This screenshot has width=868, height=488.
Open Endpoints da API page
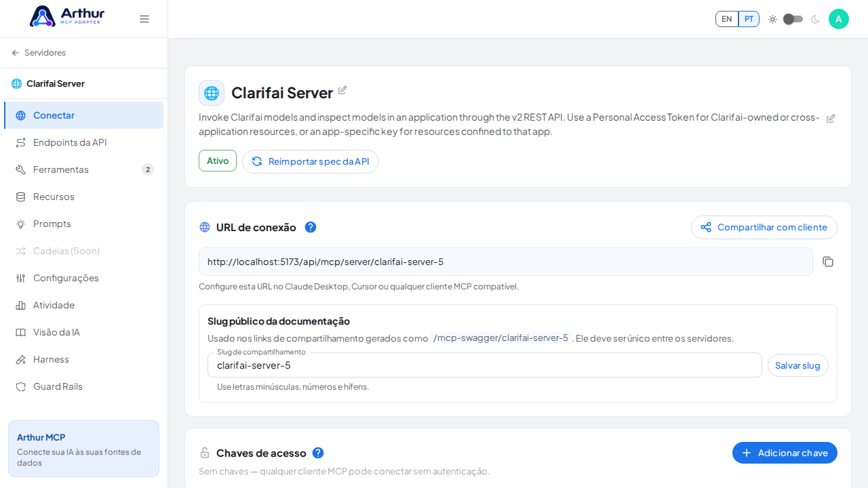coord(84,142)
